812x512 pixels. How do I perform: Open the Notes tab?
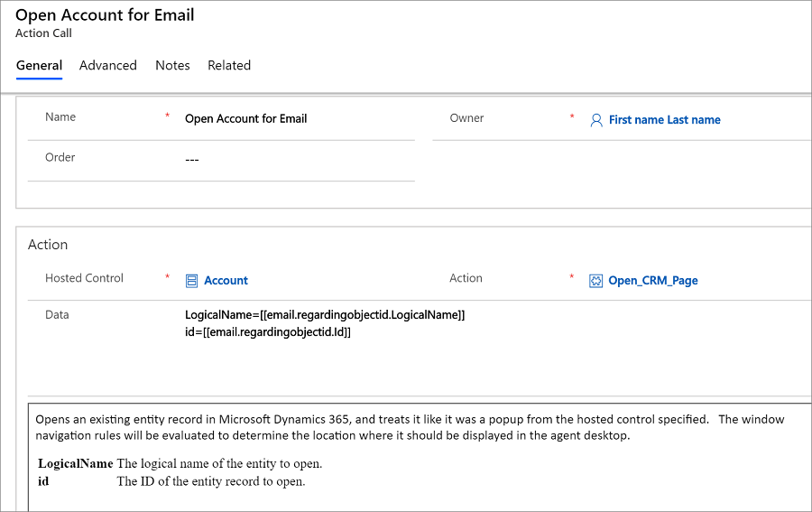coord(172,65)
